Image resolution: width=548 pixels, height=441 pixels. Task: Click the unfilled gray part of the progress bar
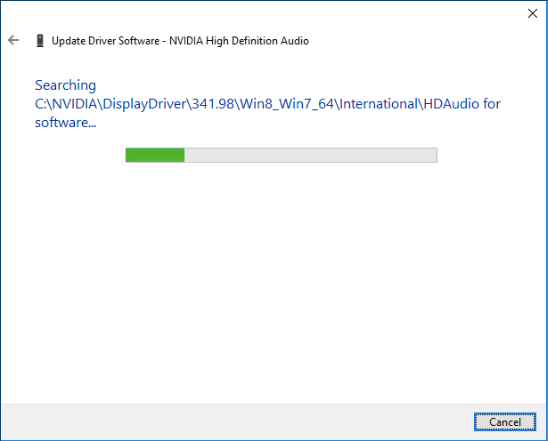(311, 155)
